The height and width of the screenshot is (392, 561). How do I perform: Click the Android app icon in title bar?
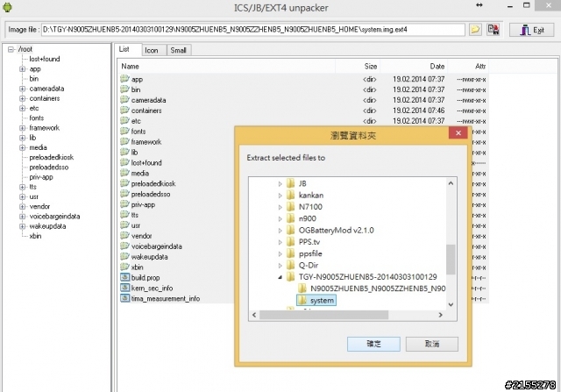tap(7, 7)
